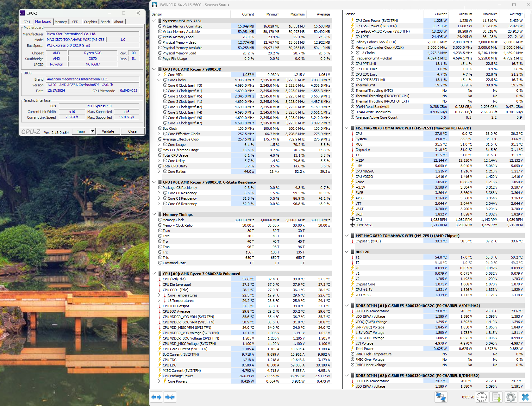Click the PUMP SYS1 fan icon

tap(353, 225)
